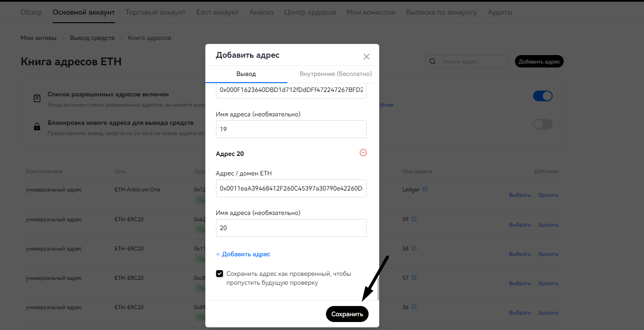
Task: Click the ETH address field starting 0x000F1623
Action: pos(291,90)
